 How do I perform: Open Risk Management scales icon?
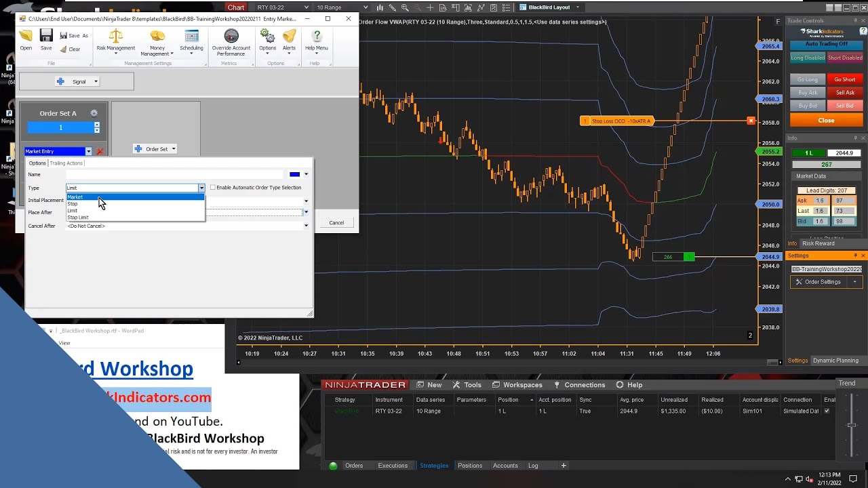point(115,36)
